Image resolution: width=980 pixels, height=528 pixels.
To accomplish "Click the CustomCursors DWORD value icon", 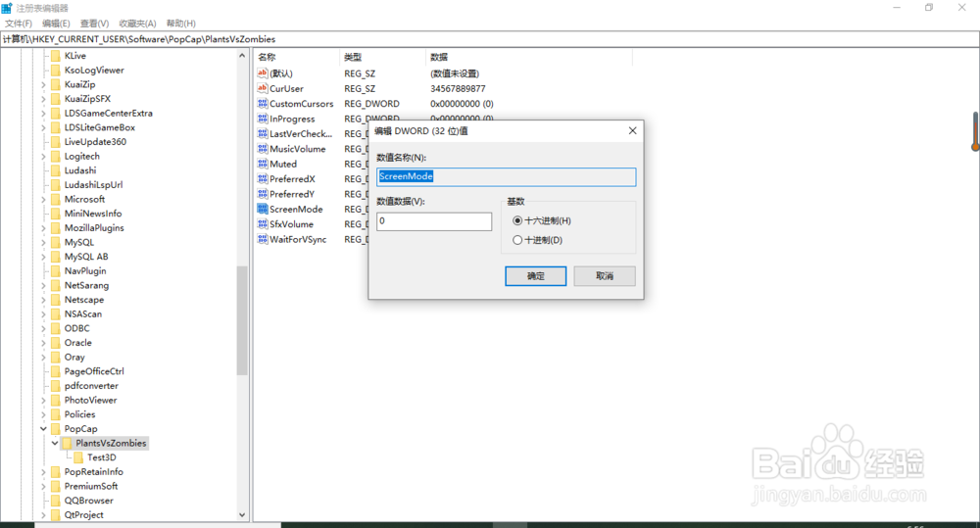I will pos(263,103).
